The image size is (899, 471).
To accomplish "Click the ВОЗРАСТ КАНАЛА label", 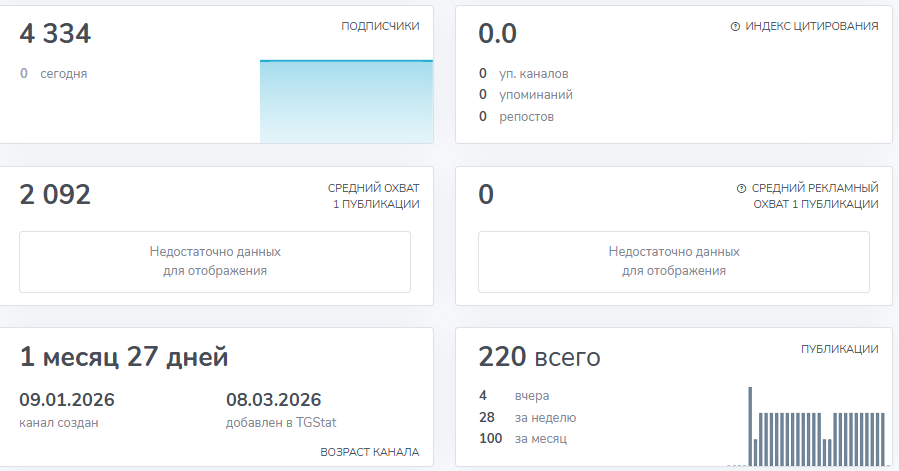I will click(x=369, y=452).
